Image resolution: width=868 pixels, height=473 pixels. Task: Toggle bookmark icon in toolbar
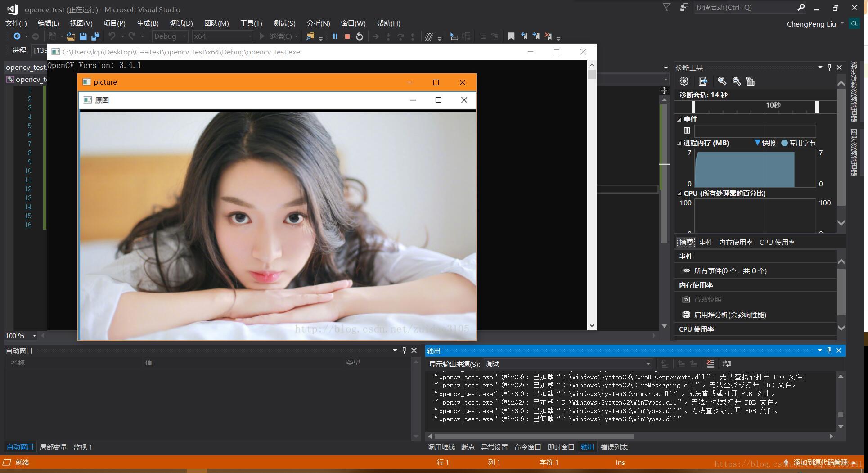click(511, 36)
